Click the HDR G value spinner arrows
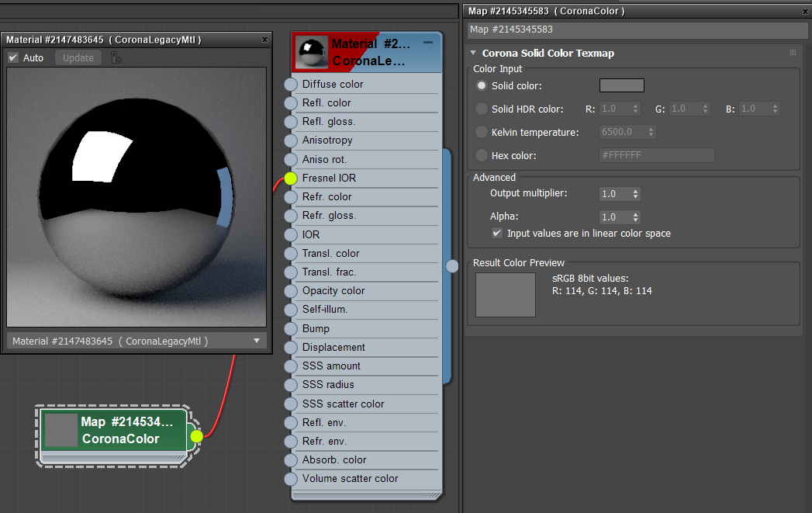The image size is (812, 513). point(705,109)
